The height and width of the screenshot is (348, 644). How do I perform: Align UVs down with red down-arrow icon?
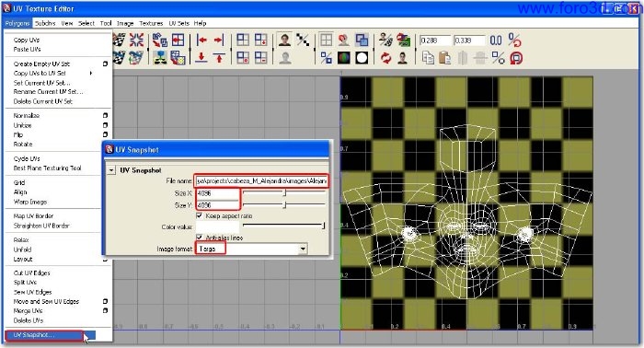(x=201, y=58)
